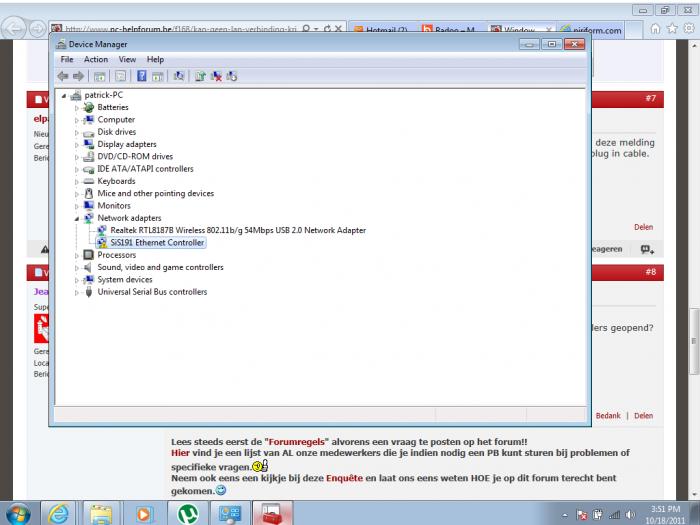Click the red Hier link
Screen dimensions: 700x525
(x=180, y=453)
